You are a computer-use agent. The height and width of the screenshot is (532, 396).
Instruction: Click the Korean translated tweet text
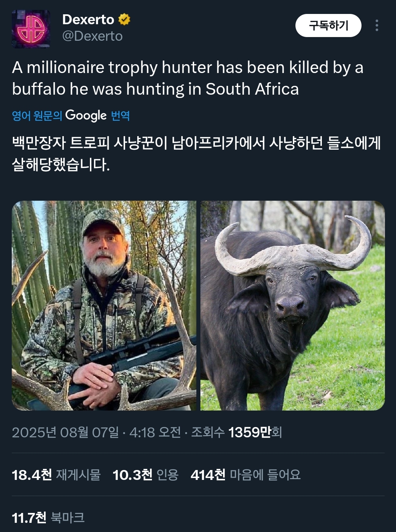[196, 153]
